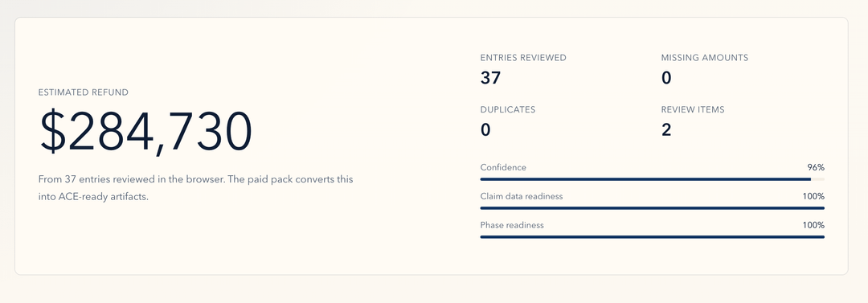Click the Phase readiness progress bar

652,237
